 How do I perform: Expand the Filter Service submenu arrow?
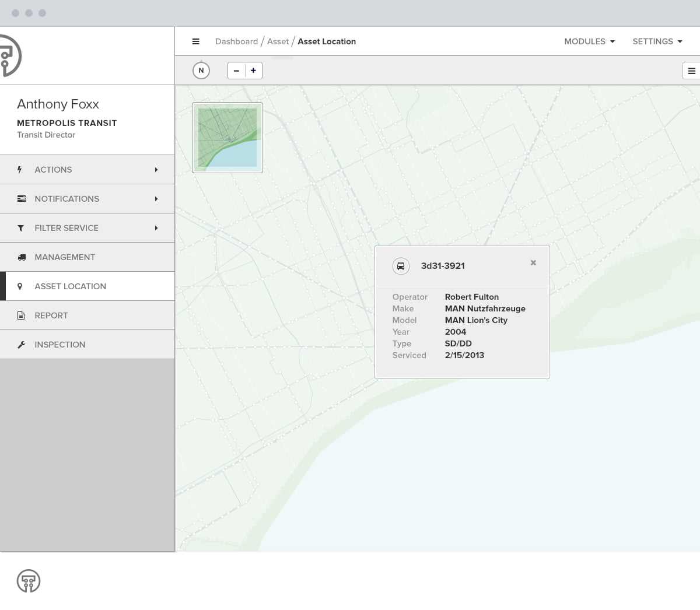(x=156, y=228)
